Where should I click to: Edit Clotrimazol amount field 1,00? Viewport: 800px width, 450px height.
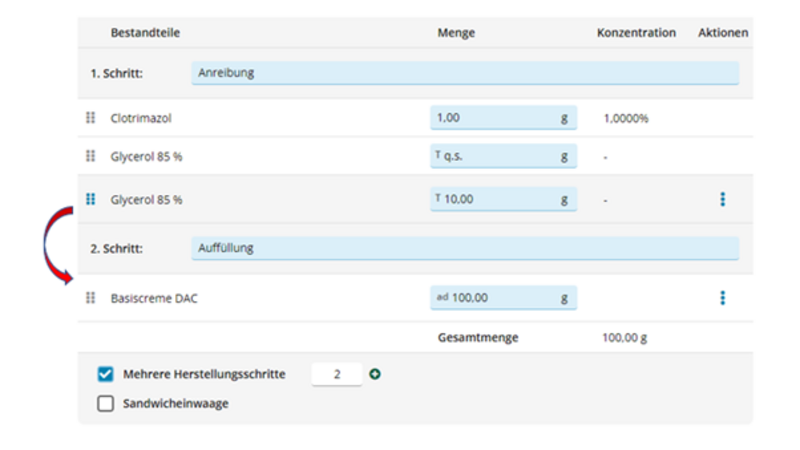point(494,118)
